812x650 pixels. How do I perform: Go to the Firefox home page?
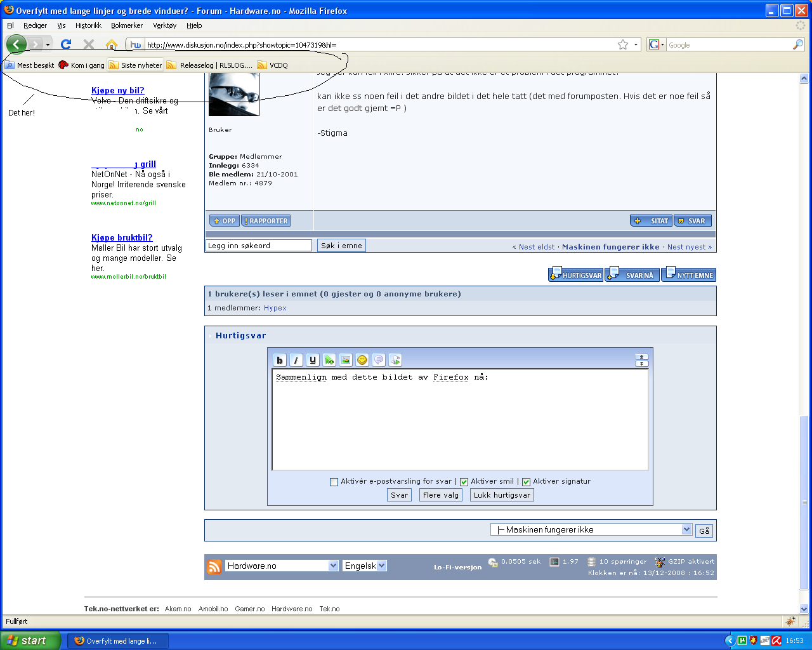point(112,44)
